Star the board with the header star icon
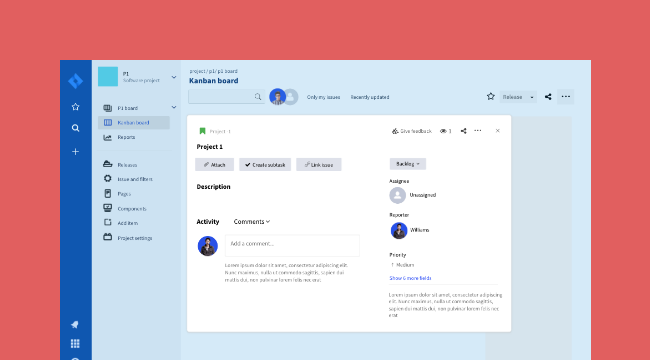Screen dimensions: 650x360 coord(491,96)
